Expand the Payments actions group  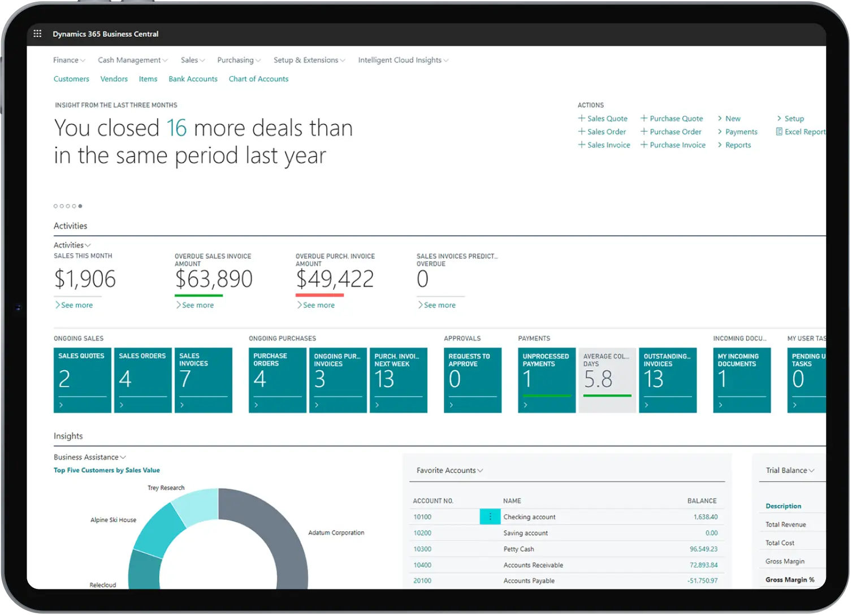pos(738,132)
